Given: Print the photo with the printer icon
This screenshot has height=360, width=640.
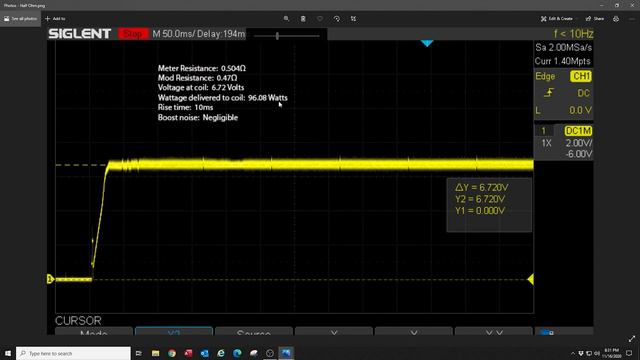Looking at the screenshot, I should click(616, 19).
